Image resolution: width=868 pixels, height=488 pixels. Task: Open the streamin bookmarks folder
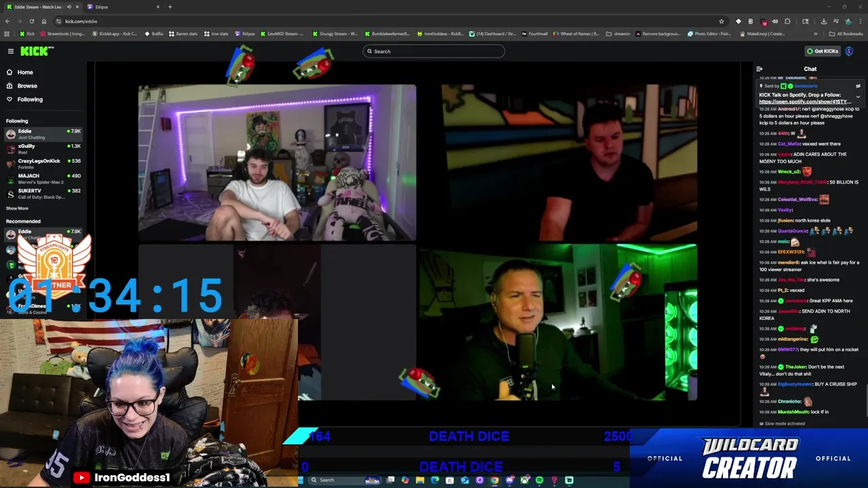(618, 34)
